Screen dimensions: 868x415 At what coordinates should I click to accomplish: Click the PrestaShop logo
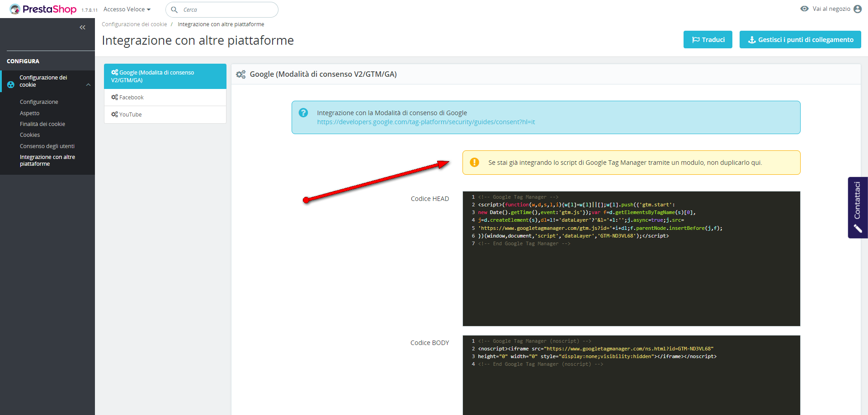[x=43, y=9]
